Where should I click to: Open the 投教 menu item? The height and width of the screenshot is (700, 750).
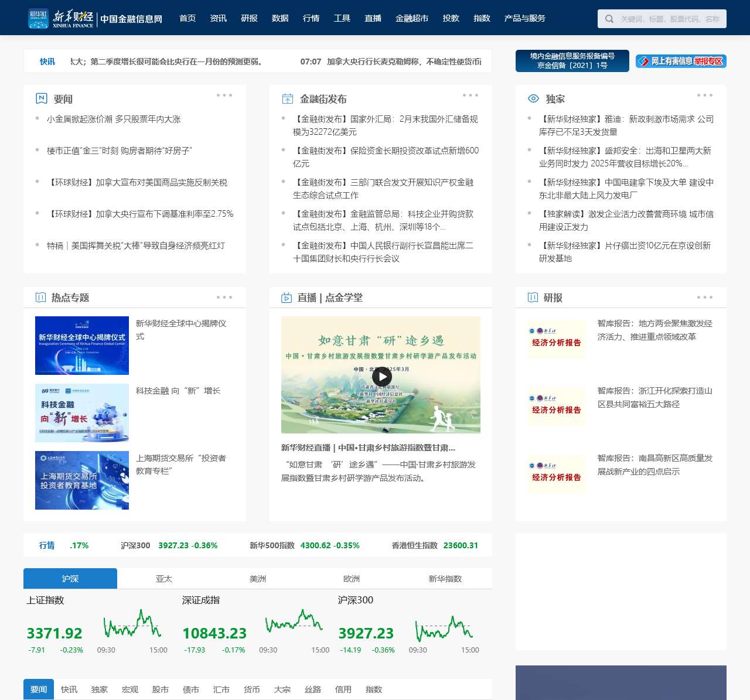(451, 18)
